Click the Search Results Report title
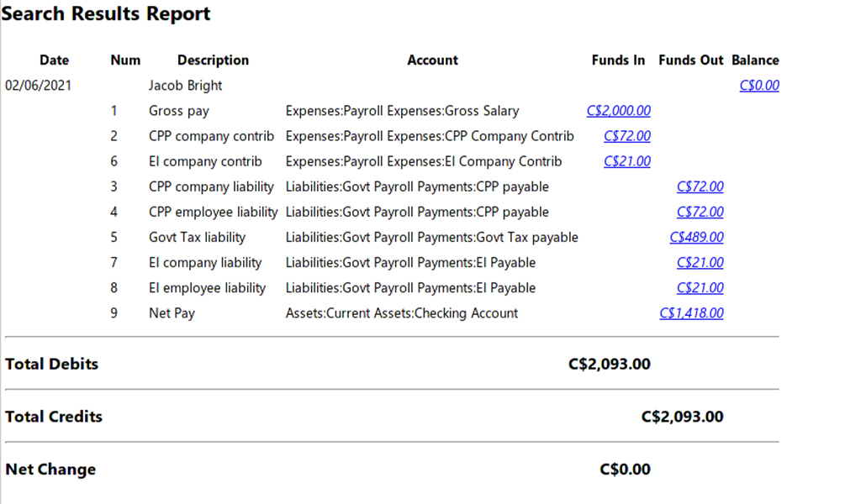 (x=106, y=14)
